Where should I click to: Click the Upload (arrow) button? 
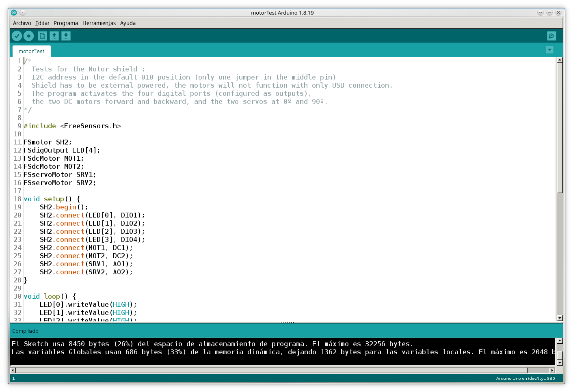[x=28, y=36]
